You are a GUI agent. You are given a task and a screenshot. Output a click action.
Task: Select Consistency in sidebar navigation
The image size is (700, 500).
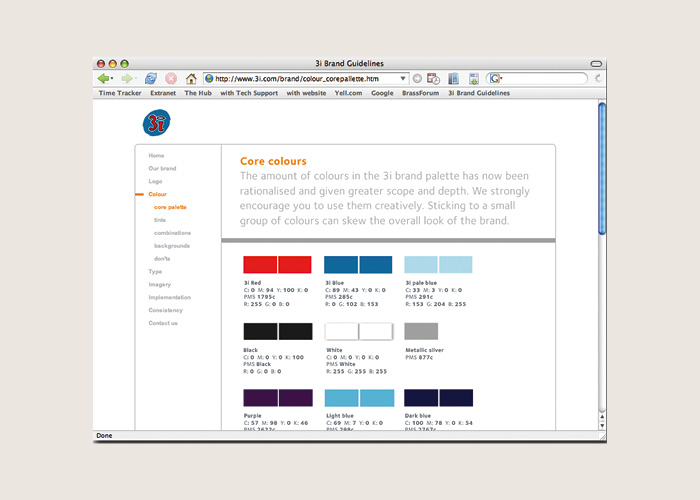coord(165,310)
